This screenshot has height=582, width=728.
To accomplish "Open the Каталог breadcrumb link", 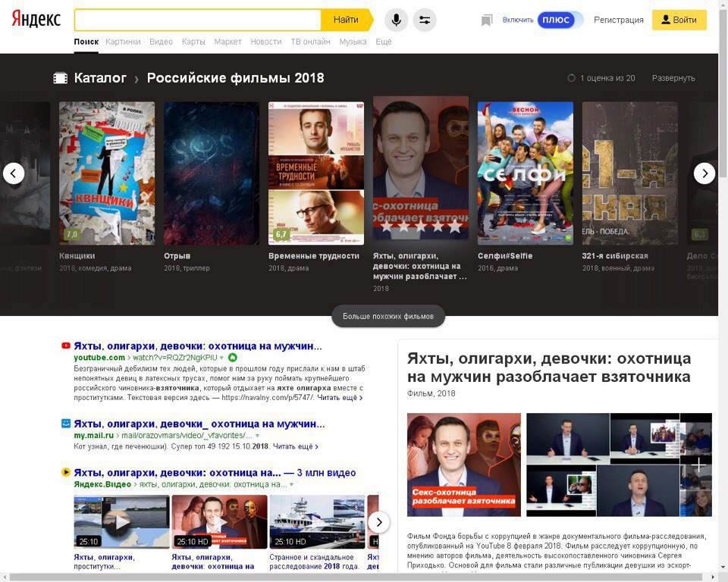I will 100,78.
